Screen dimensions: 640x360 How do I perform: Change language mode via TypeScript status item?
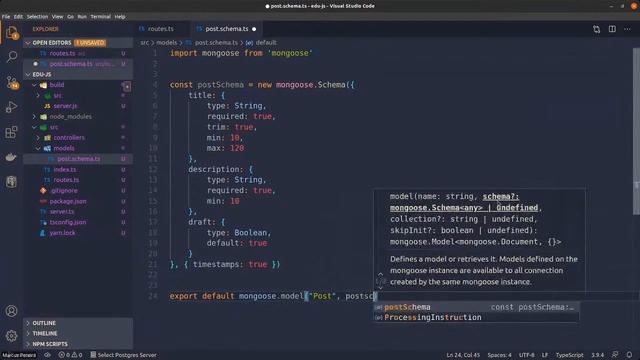click(x=569, y=355)
